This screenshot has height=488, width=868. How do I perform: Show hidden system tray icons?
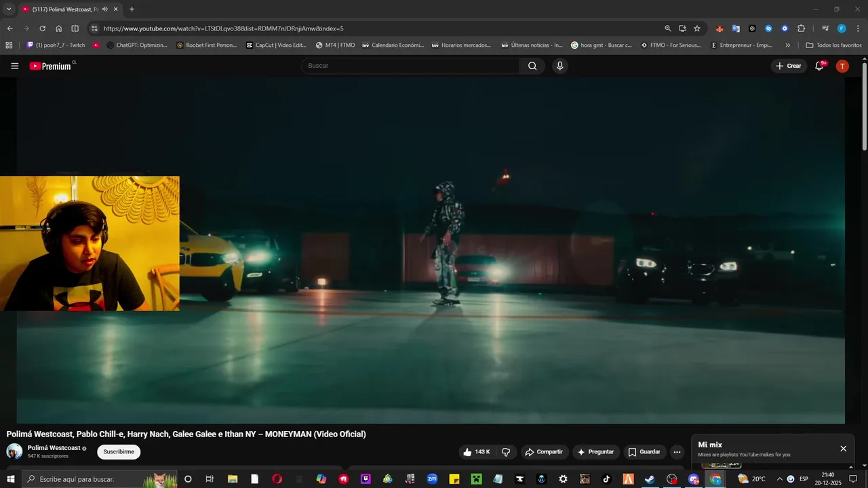[x=779, y=479]
